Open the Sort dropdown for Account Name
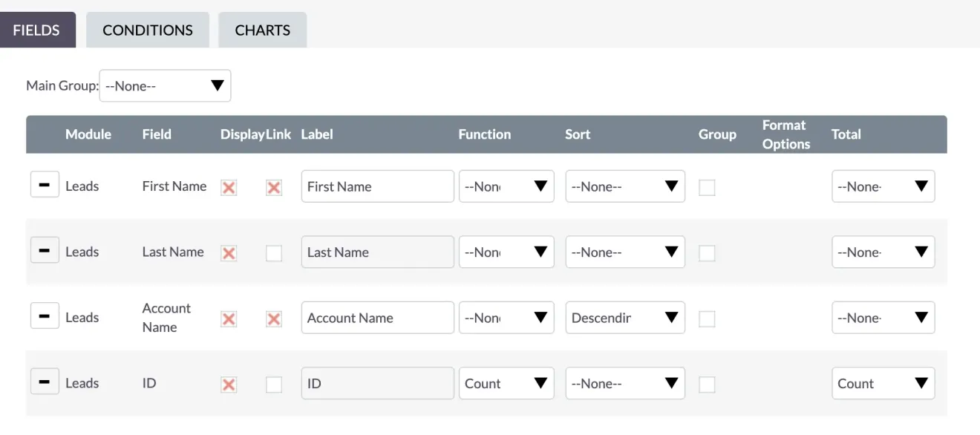 coord(624,317)
